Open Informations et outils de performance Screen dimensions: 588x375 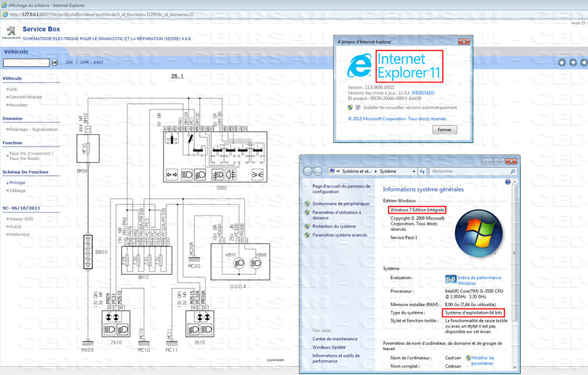(336, 359)
